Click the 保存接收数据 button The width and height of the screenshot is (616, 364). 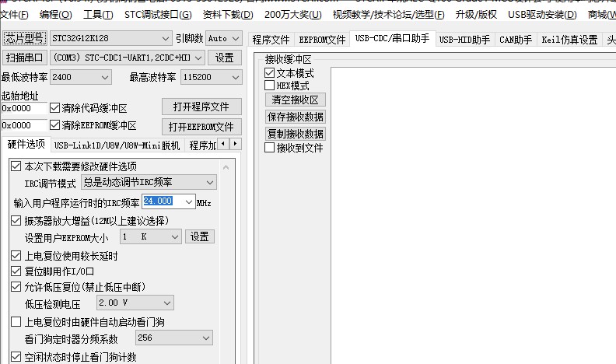click(x=295, y=117)
